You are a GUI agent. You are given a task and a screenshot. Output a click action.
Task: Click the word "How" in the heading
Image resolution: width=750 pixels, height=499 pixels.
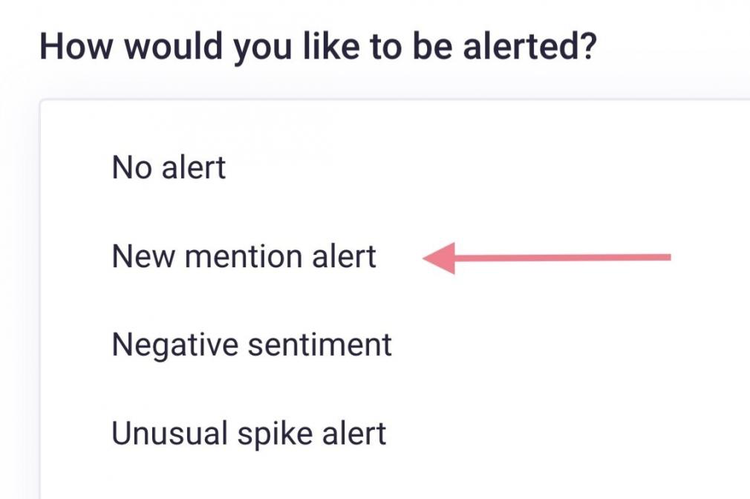76,46
